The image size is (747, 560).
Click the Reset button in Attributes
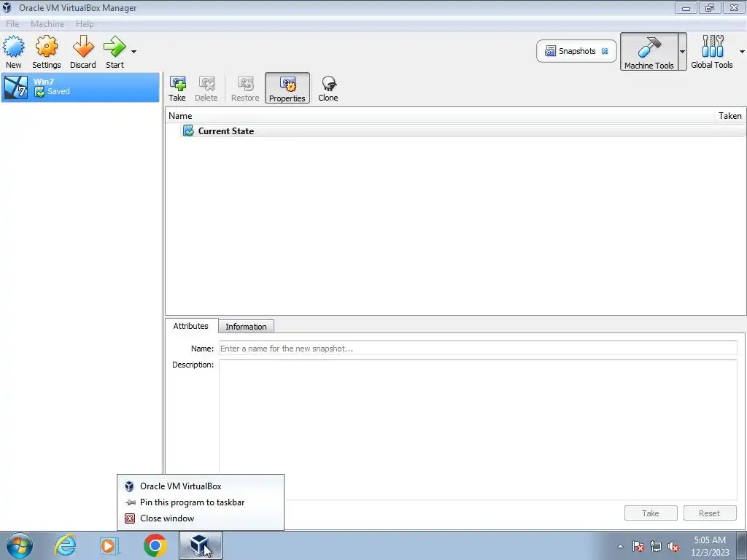click(x=709, y=513)
